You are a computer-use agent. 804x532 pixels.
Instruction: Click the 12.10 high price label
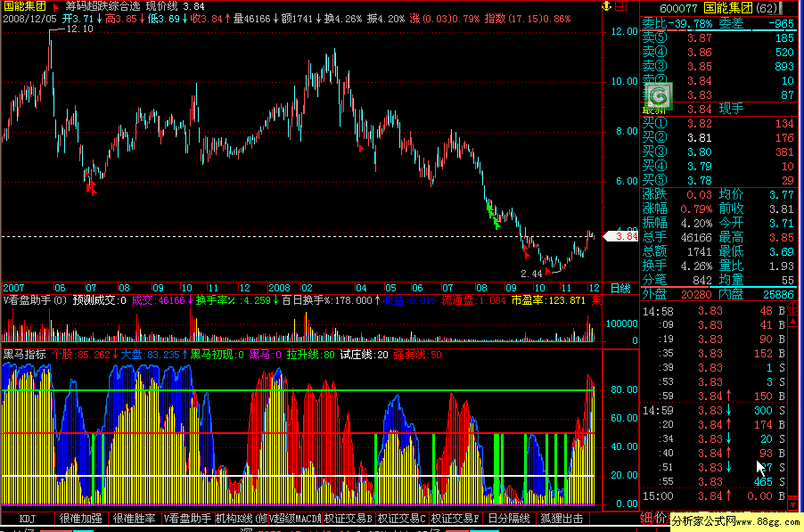pos(80,29)
